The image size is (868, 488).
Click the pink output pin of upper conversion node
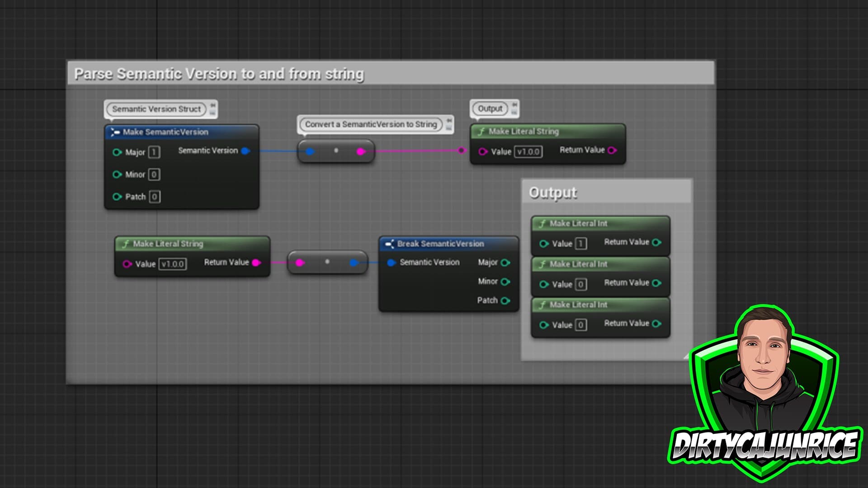(361, 151)
